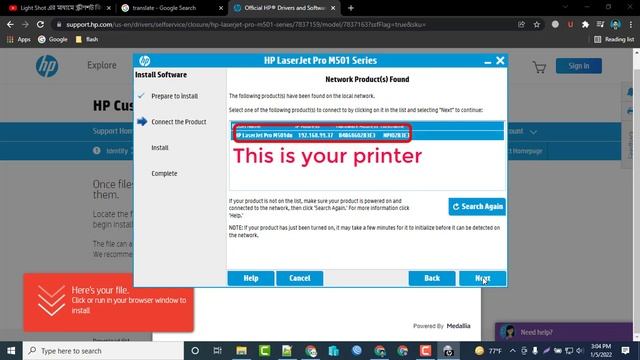Open the HP installer taskbar icon

pyautogui.click(x=448, y=351)
